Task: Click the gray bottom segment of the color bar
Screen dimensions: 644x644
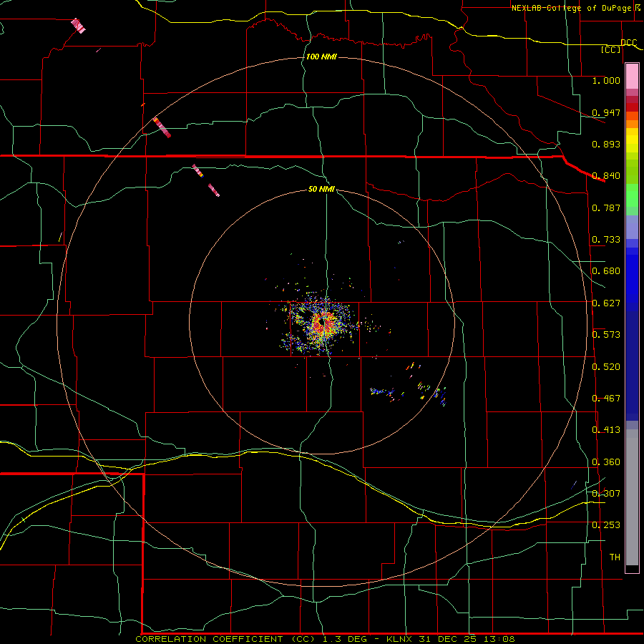Action: coord(632,497)
